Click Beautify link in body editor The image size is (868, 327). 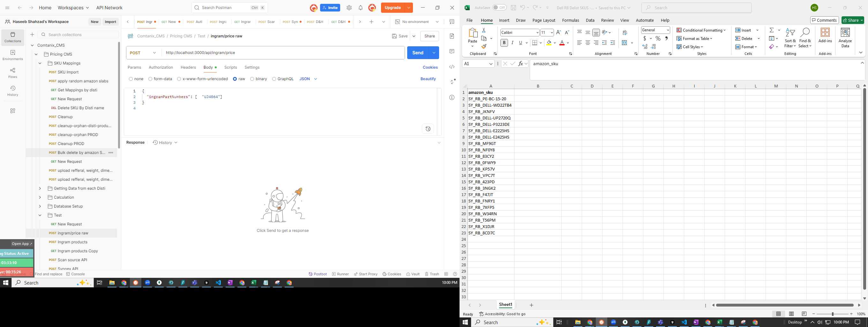(x=428, y=79)
